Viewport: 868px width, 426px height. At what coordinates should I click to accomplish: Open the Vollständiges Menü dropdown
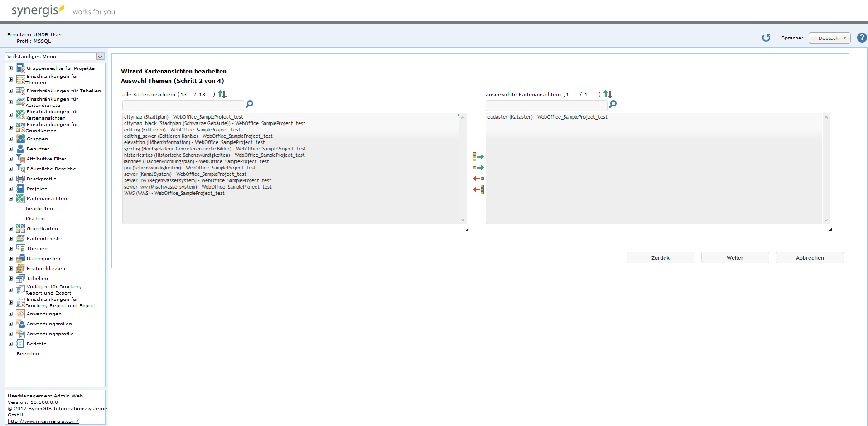(x=55, y=56)
